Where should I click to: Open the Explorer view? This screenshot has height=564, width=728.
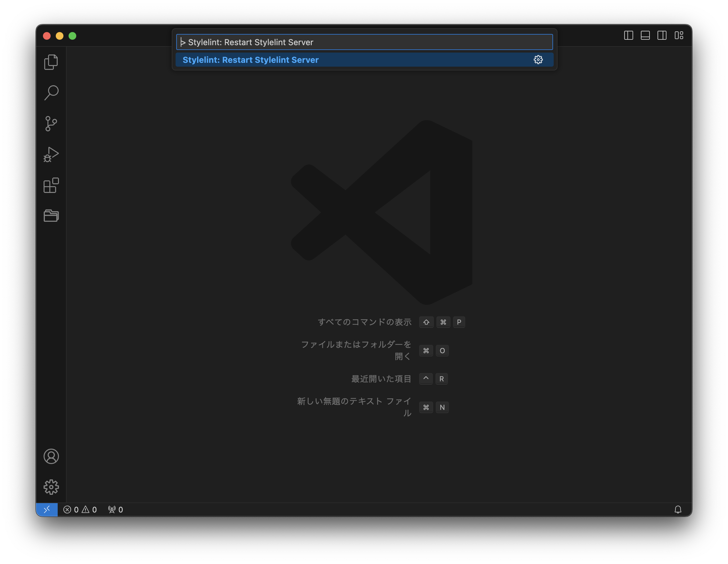(51, 62)
